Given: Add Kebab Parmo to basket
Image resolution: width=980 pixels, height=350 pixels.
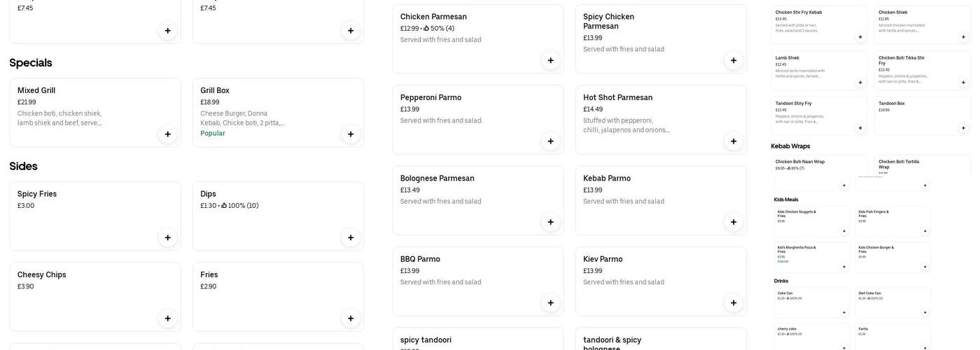Looking at the screenshot, I should coord(734,223).
